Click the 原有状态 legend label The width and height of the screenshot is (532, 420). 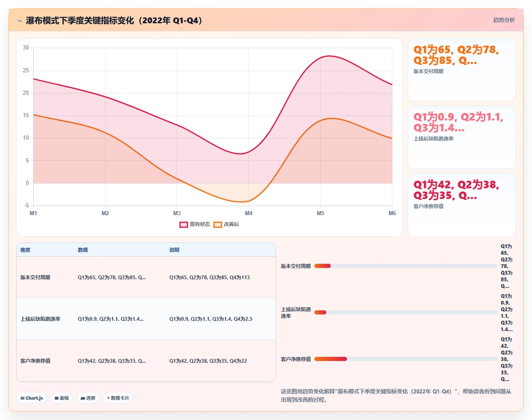point(200,224)
